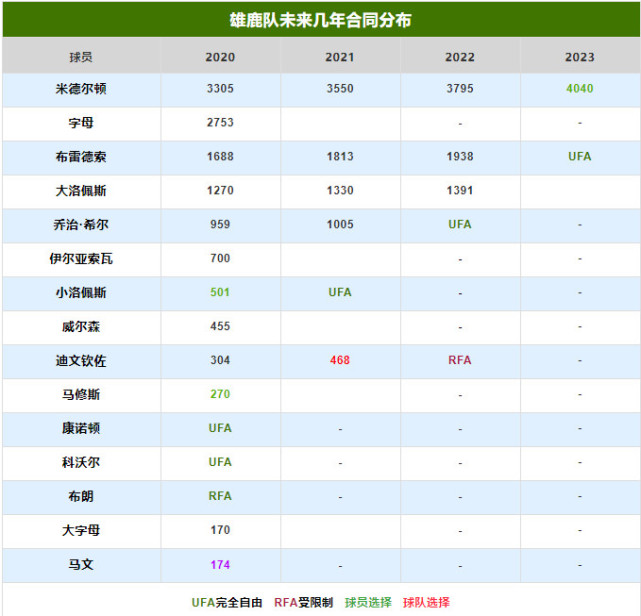
Task: Click red legend label 球队选择
Action: click(x=426, y=602)
